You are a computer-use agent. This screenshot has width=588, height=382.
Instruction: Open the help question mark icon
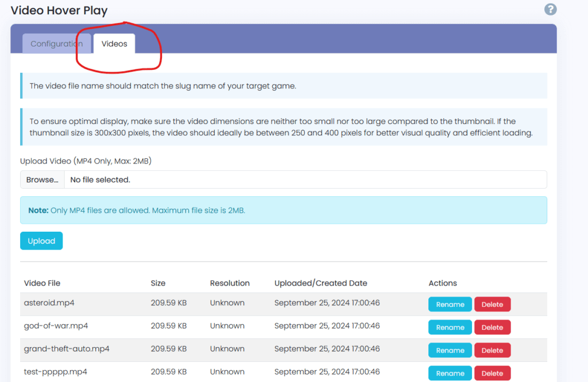[550, 9]
